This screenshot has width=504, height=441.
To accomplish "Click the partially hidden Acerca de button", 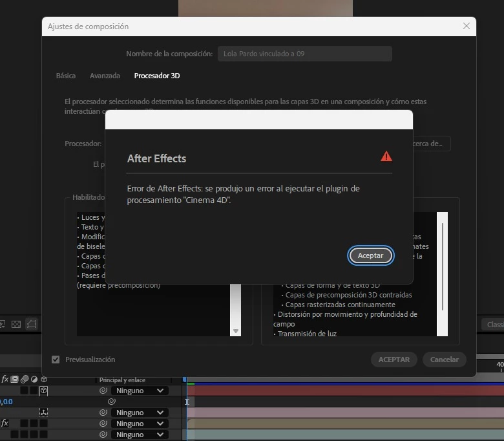I will (x=432, y=144).
